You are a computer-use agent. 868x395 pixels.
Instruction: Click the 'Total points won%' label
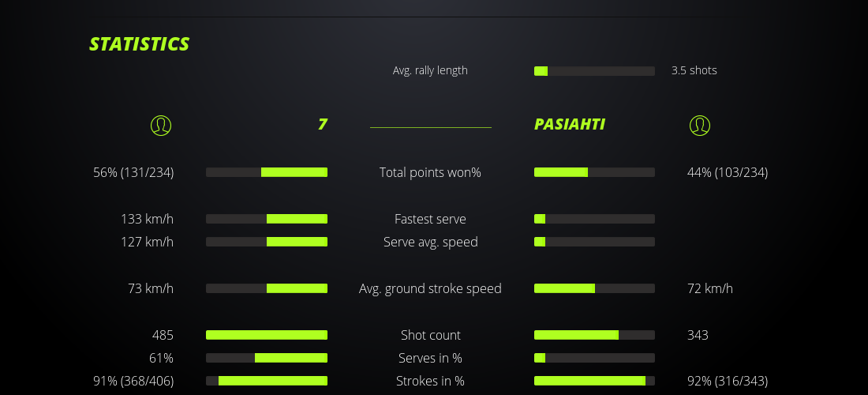coord(430,172)
